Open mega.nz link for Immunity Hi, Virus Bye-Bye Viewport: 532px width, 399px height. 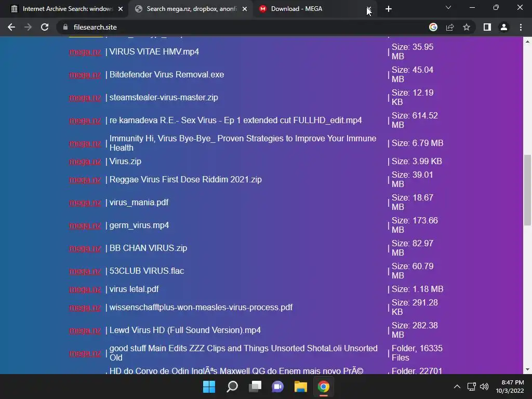(85, 143)
